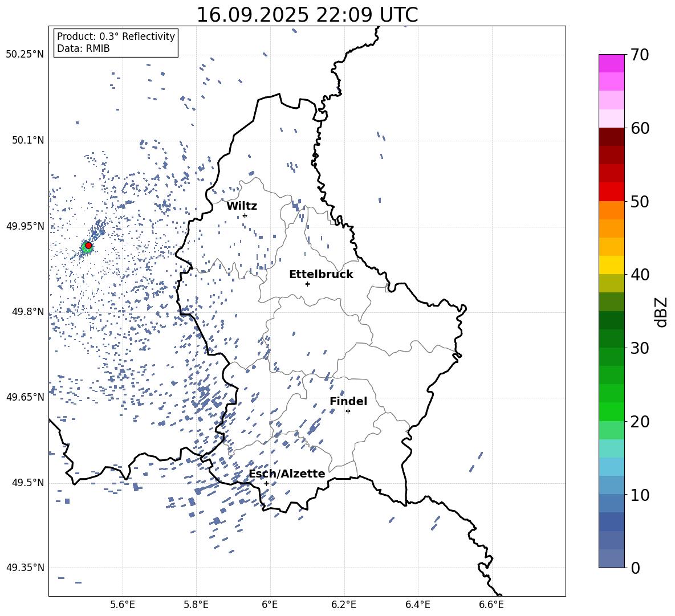Click the 40 tick label on colorbar
The width and height of the screenshot is (675, 616).
pos(639,275)
